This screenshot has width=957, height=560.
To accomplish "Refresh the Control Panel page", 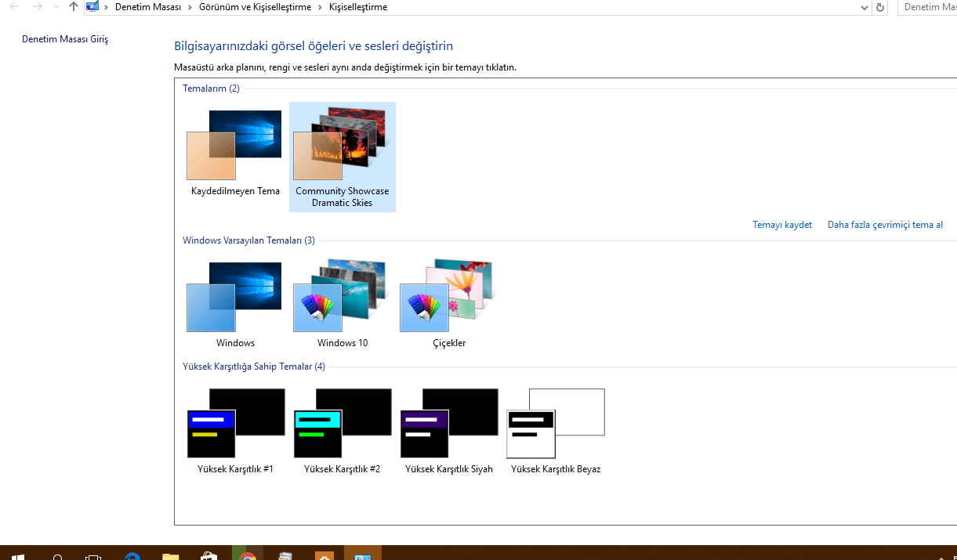I will coord(880,7).
